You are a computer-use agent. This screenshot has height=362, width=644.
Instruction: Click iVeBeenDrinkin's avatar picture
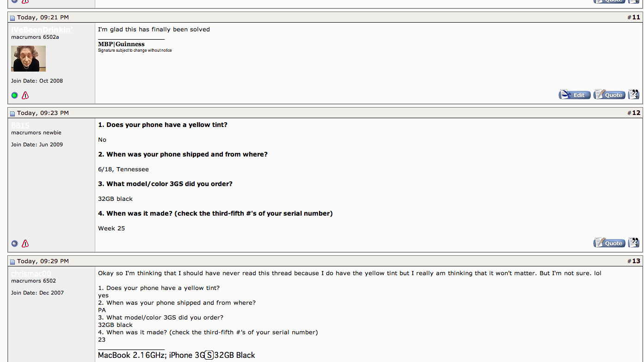[x=28, y=59]
